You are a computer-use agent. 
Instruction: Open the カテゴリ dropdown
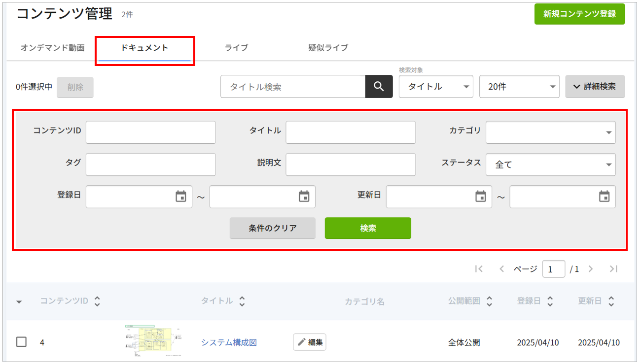click(550, 132)
